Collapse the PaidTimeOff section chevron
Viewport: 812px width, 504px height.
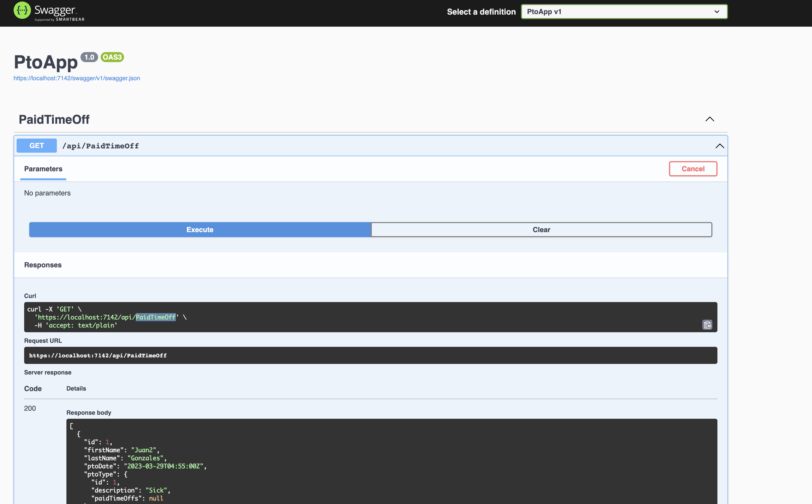coord(710,119)
